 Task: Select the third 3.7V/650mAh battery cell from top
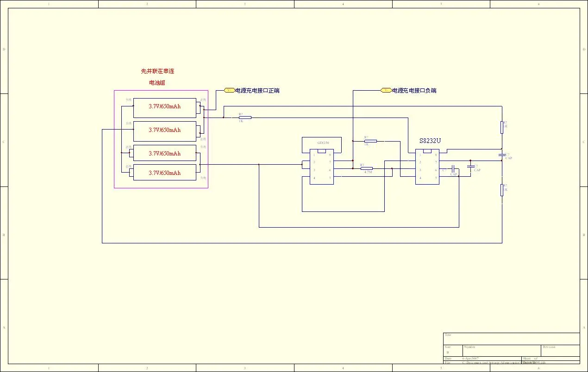165,153
